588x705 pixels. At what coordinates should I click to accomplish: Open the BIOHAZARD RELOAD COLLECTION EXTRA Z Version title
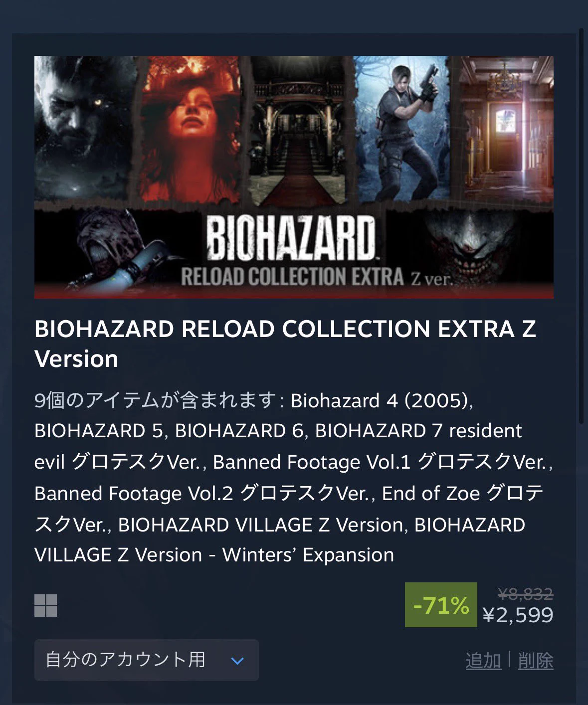[285, 344]
